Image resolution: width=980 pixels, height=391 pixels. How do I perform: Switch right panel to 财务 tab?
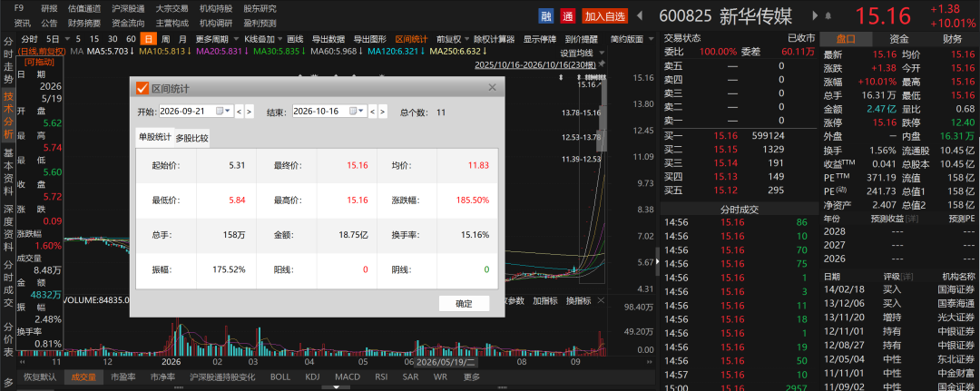tap(953, 39)
